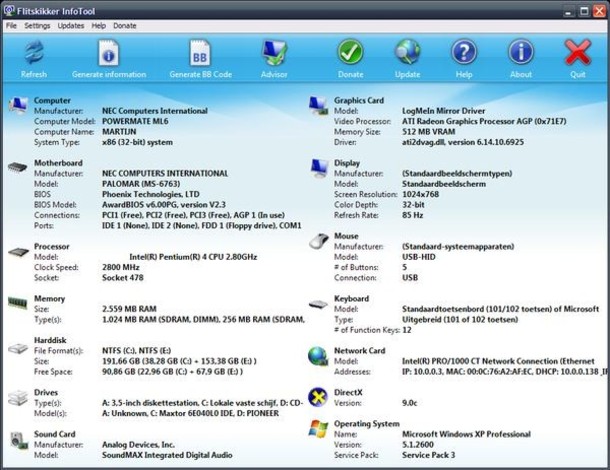Click the DirectX version 9.0c

[x=409, y=403]
